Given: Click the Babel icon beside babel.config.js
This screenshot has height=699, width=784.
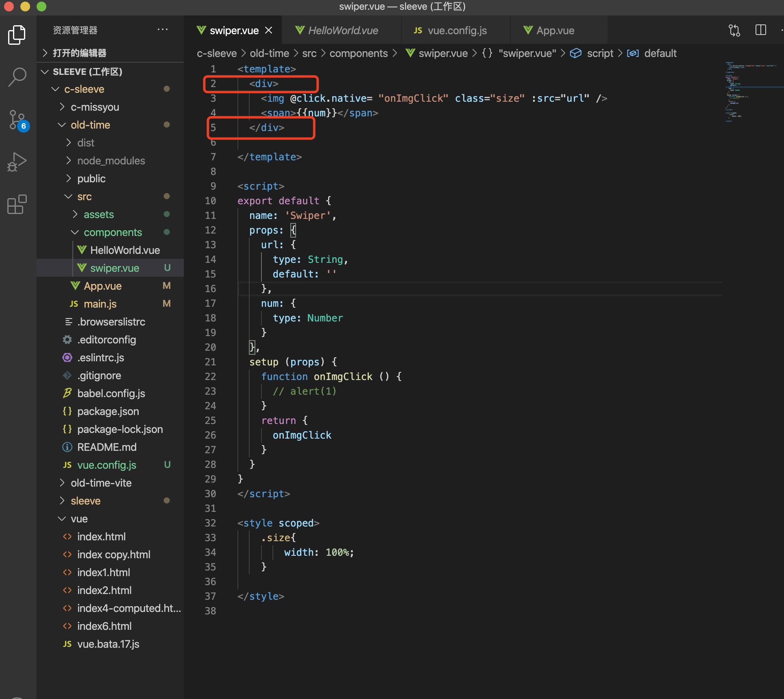Looking at the screenshot, I should [67, 393].
